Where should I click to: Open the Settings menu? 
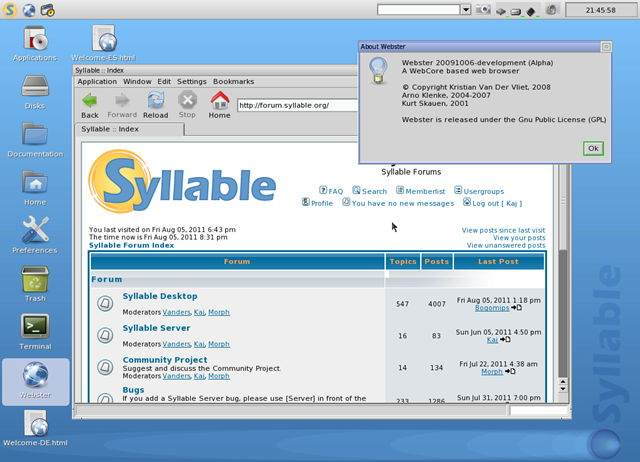[x=192, y=82]
